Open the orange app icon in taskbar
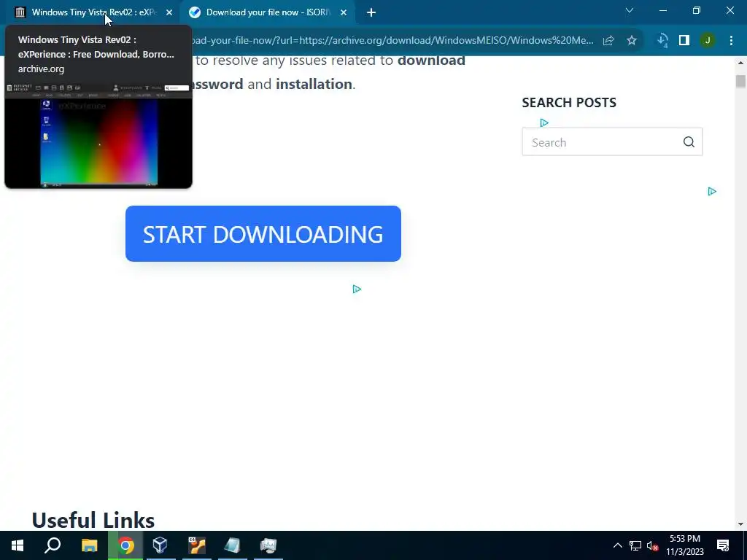The image size is (747, 560). 196,545
